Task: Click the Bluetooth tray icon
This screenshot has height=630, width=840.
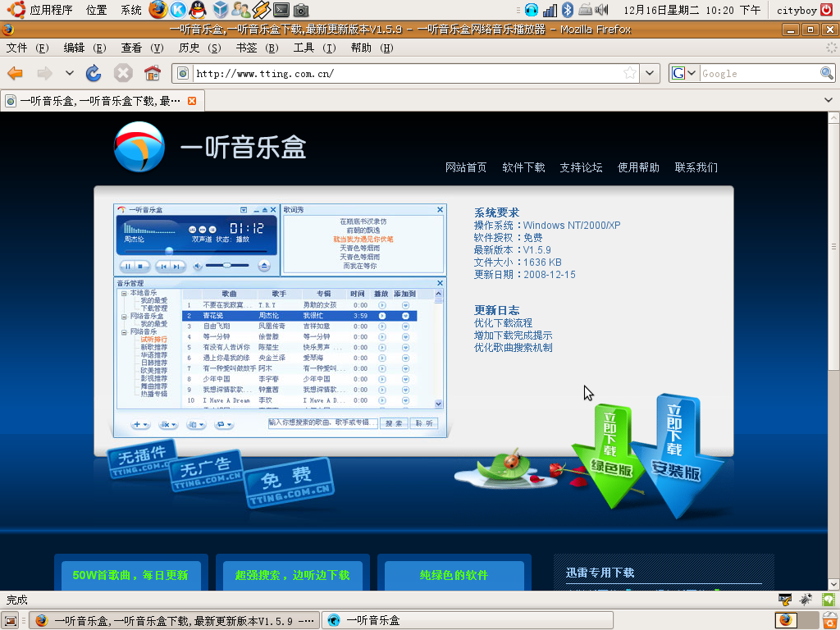Action: point(568,10)
